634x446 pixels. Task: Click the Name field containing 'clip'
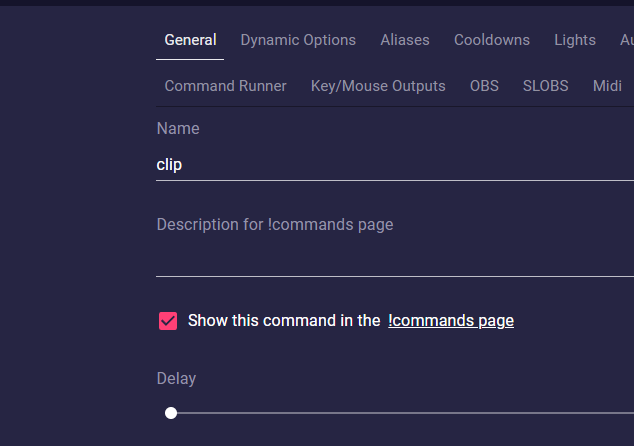395,165
